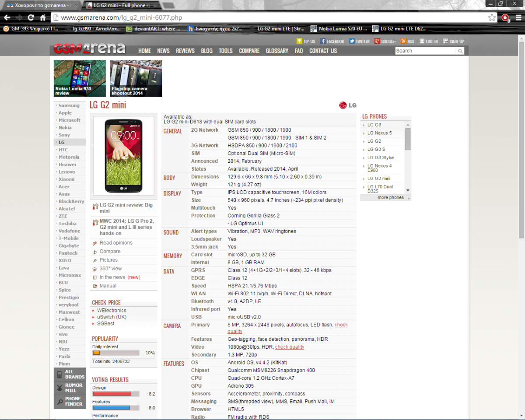Click LG Phones list up arrow
The width and height of the screenshot is (525, 420).
click(x=408, y=124)
